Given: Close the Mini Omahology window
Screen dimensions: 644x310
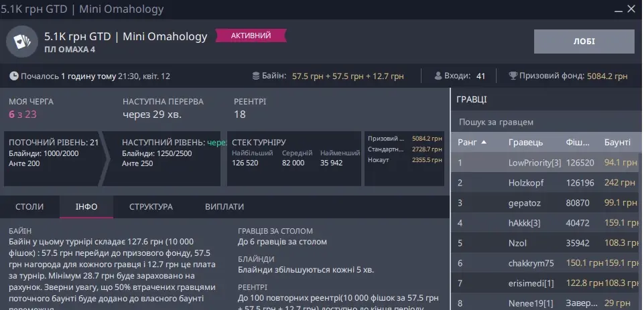Looking at the screenshot, I should 633,9.
